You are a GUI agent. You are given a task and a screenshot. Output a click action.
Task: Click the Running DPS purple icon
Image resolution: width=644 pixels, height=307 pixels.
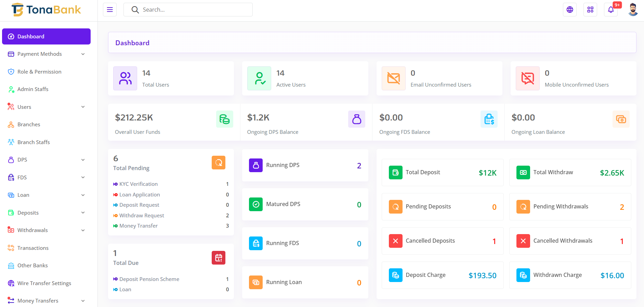pos(256,165)
